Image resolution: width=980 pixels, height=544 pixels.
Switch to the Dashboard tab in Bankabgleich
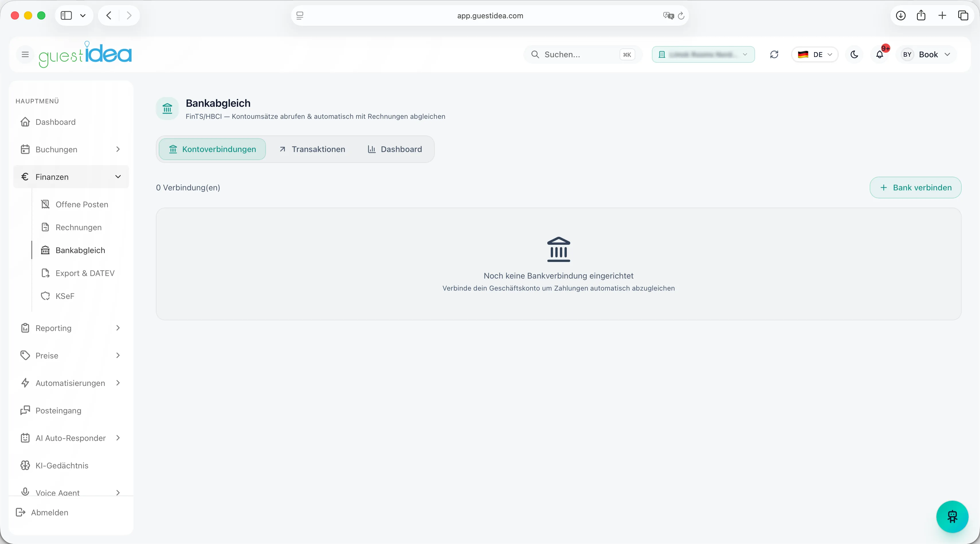pyautogui.click(x=395, y=149)
